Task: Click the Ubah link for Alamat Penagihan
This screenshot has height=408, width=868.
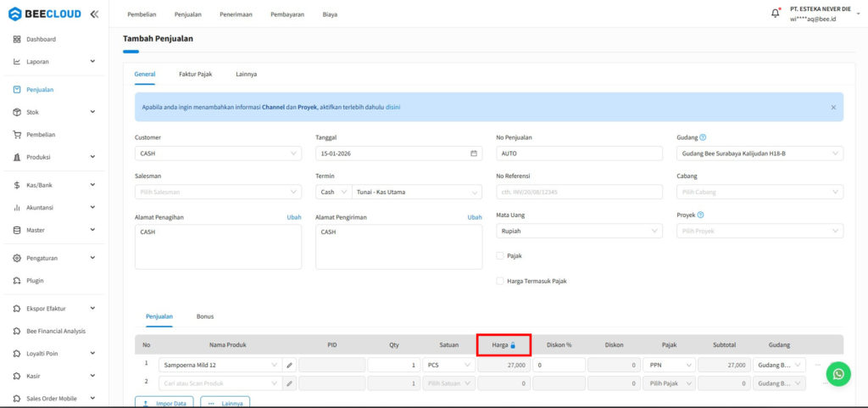Action: click(x=293, y=217)
